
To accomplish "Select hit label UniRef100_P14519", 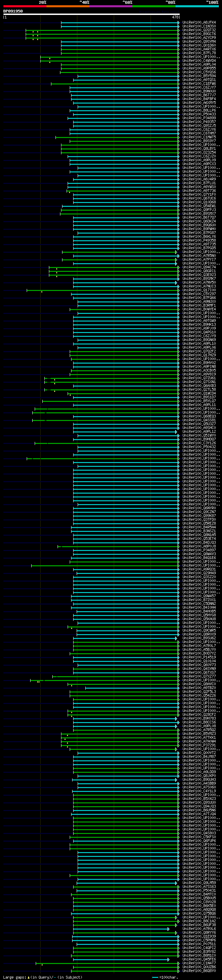I will tap(199, 657).
